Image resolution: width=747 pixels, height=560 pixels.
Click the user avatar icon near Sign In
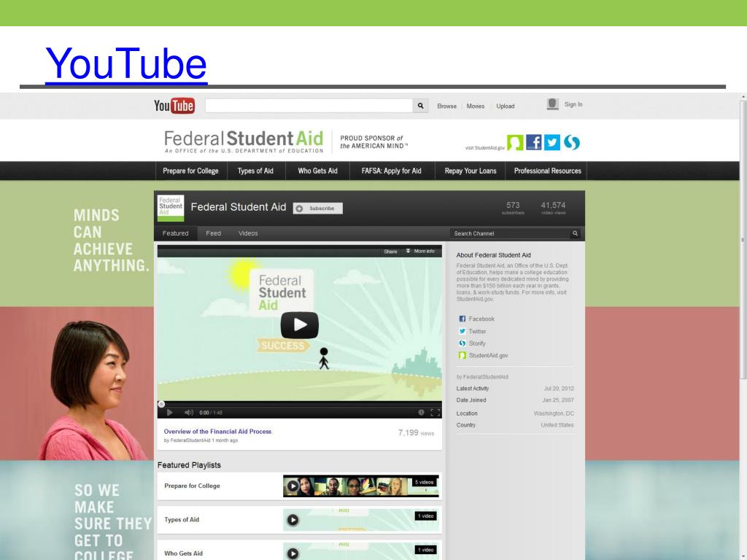(552, 104)
